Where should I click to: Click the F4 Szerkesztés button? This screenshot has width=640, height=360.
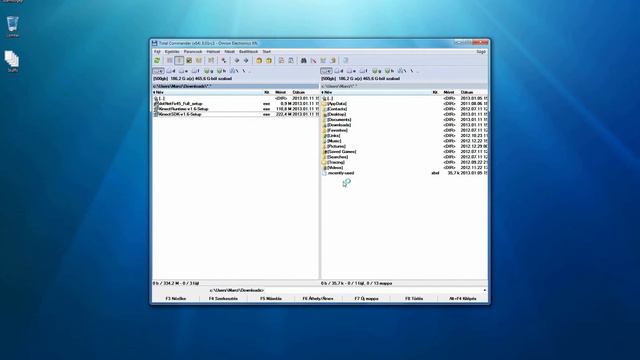(223, 299)
